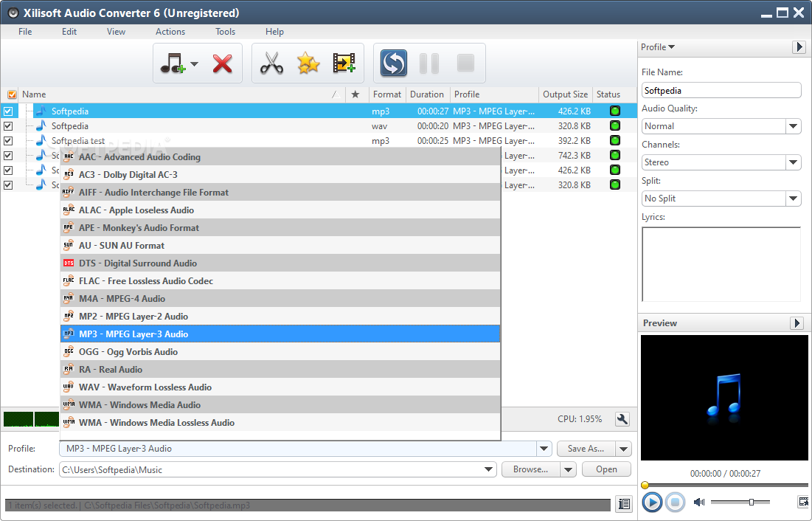Toggle the select-all checkbox in Name header
Viewport: 812px width, 521px height.
click(12, 94)
